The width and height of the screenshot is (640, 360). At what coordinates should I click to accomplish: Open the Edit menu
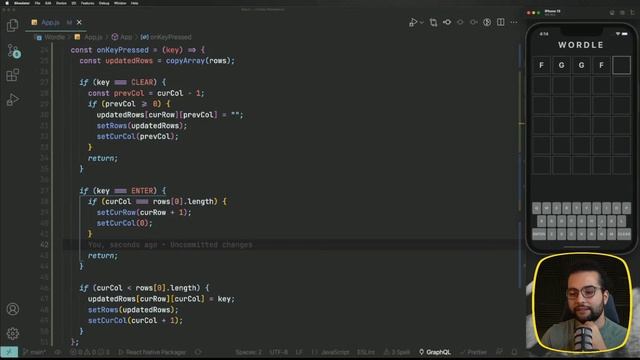coord(48,3)
